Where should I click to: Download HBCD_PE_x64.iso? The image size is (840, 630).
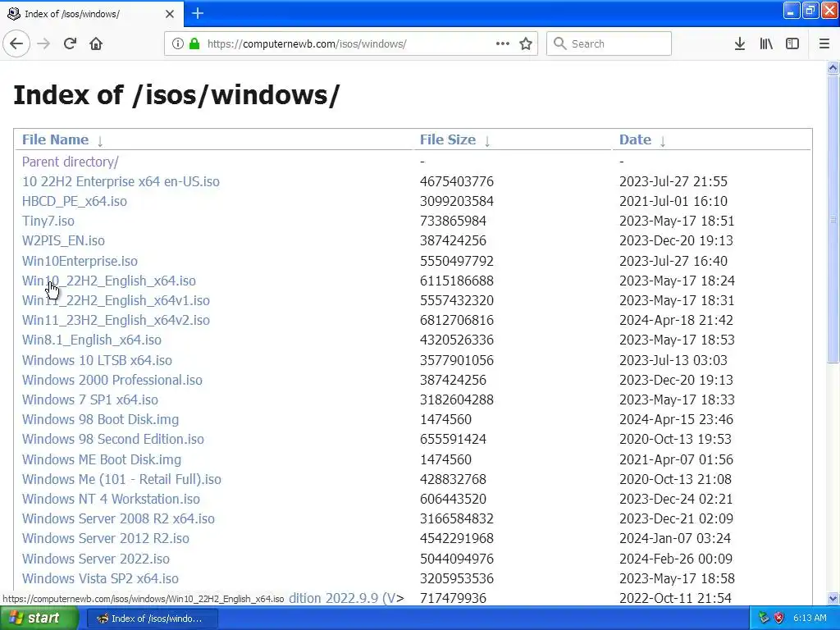pyautogui.click(x=75, y=202)
